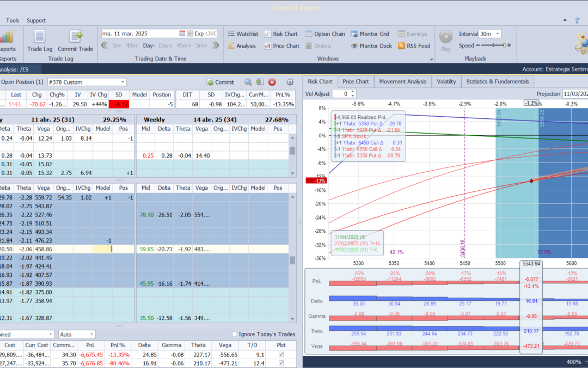Jump back with the double-left arrow
588x368 pixels.
(105, 45)
